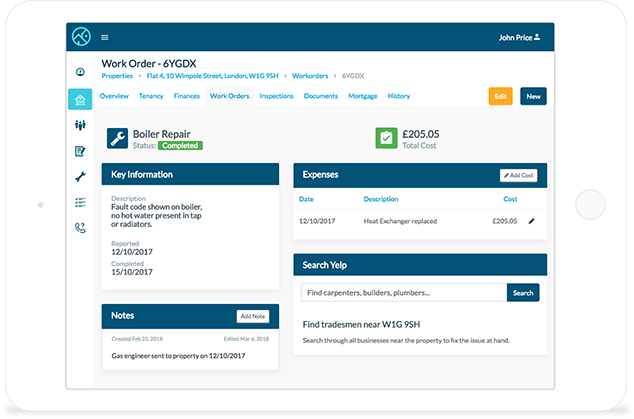Image resolution: width=634 pixels, height=419 pixels.
Task: Sort expenses by Date column header
Action: click(306, 199)
